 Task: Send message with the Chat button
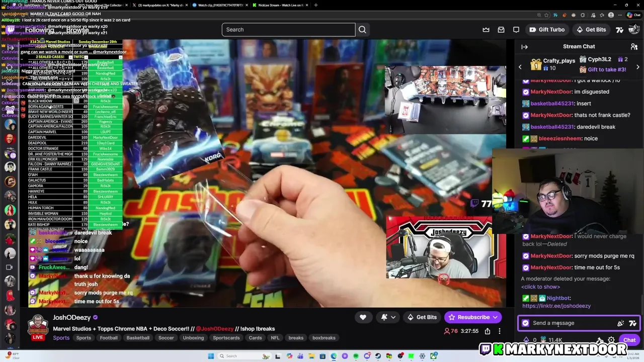pyautogui.click(x=629, y=340)
